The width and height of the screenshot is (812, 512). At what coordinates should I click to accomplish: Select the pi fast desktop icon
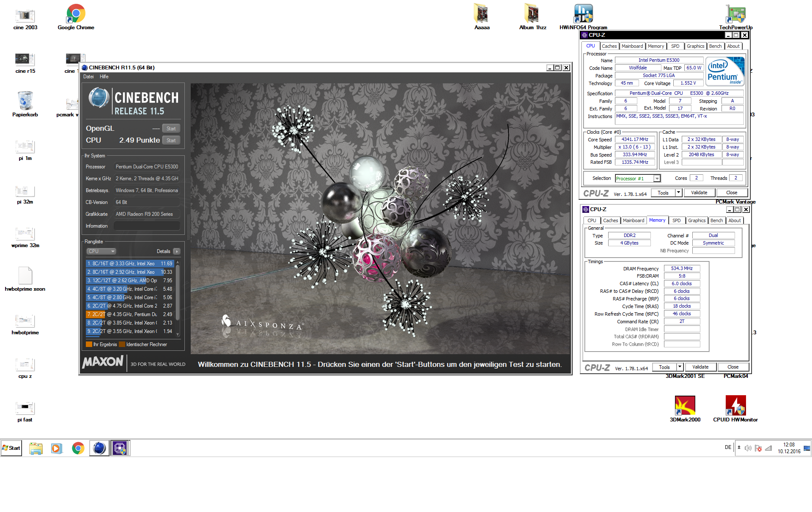pyautogui.click(x=25, y=411)
